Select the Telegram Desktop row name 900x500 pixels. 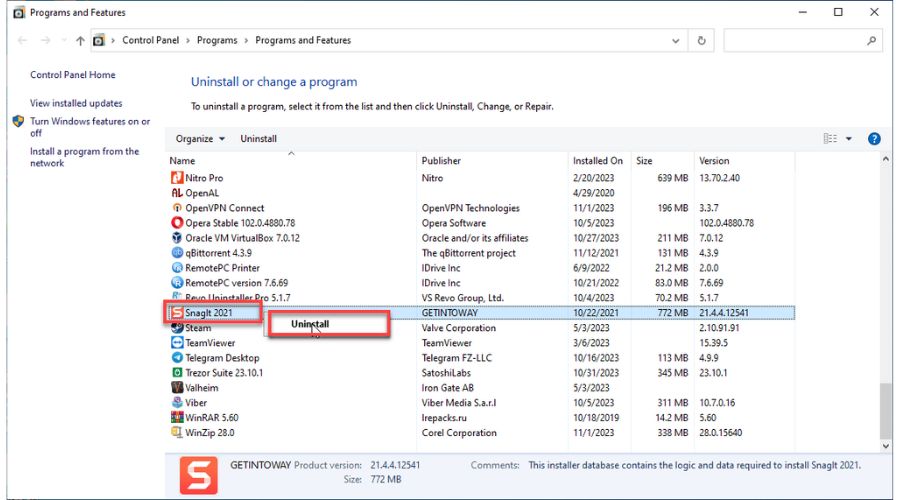222,358
